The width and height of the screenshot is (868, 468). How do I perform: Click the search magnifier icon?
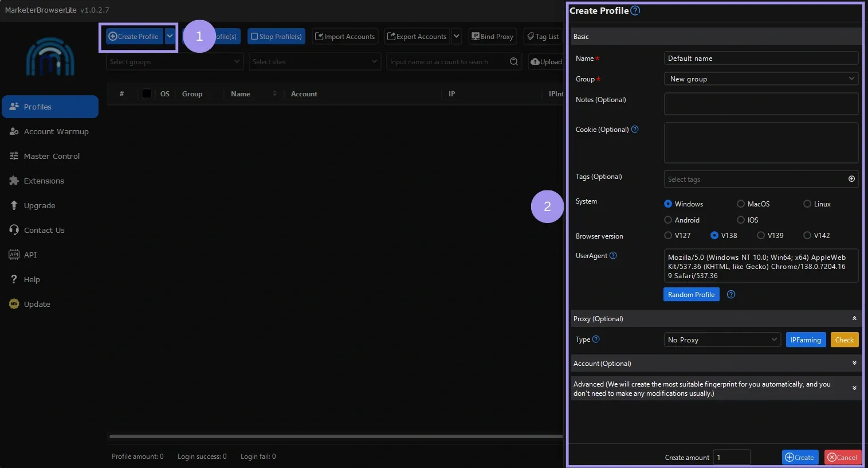(513, 61)
